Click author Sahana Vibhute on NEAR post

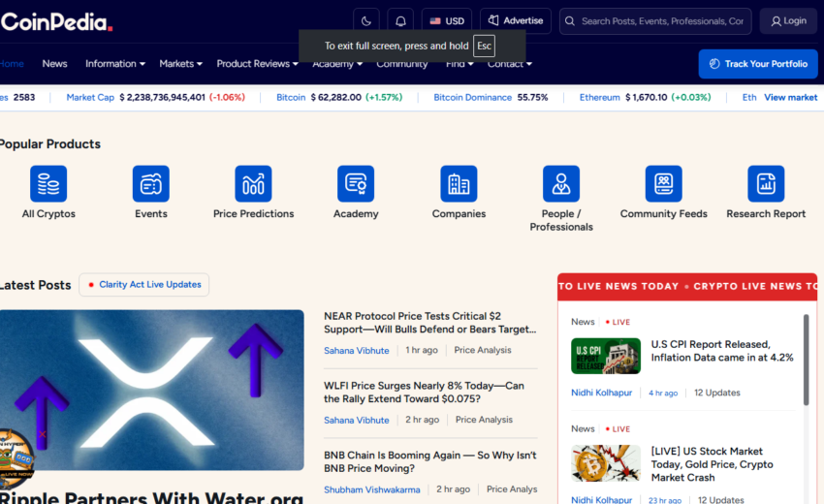[x=357, y=351]
